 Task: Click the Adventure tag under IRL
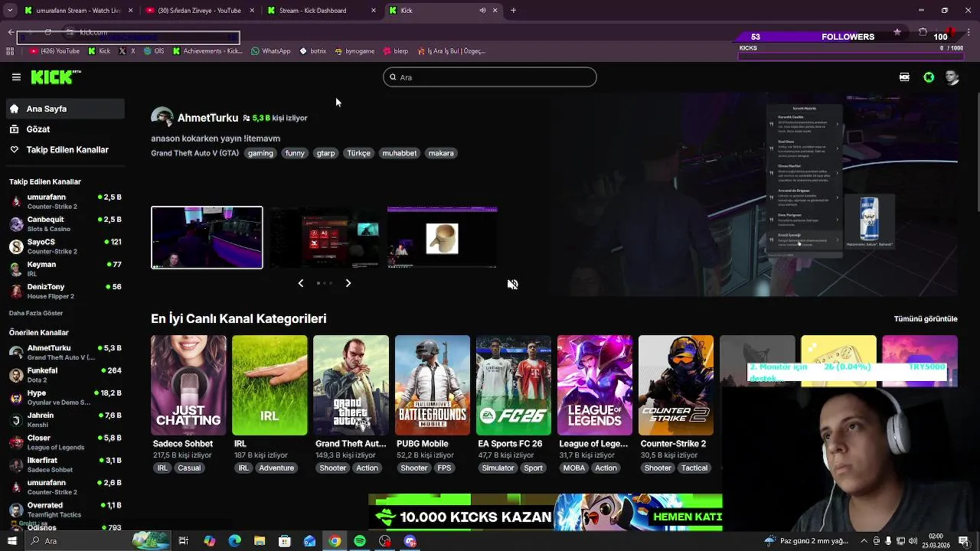pyautogui.click(x=276, y=468)
